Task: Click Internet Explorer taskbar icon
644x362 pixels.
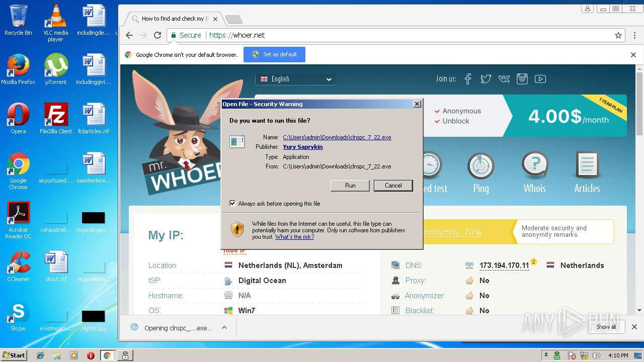Action: (x=40, y=355)
